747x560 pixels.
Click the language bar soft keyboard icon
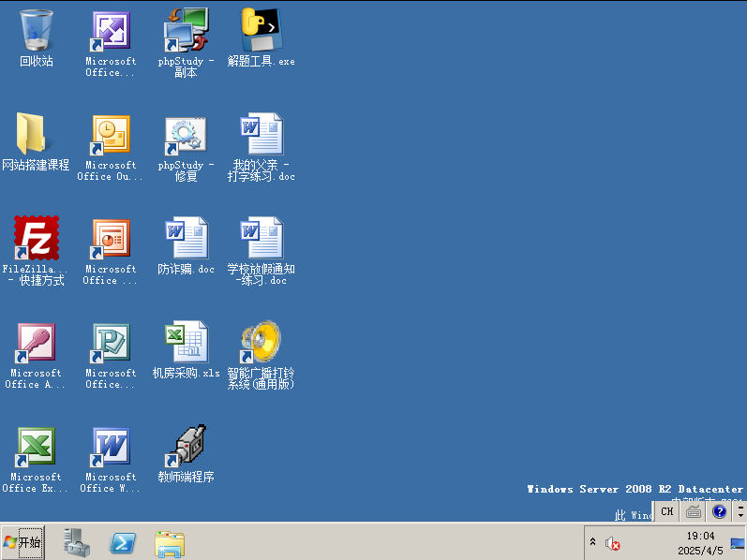pos(694,512)
